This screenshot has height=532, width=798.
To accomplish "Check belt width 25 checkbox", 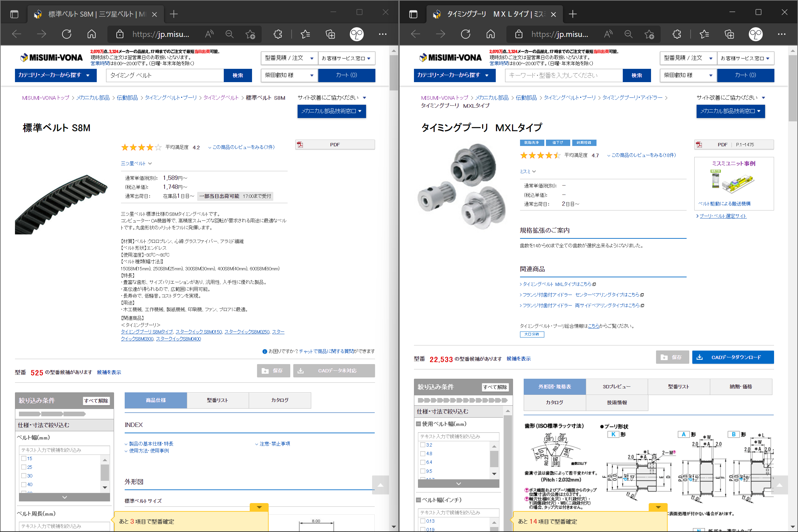I will (24, 467).
